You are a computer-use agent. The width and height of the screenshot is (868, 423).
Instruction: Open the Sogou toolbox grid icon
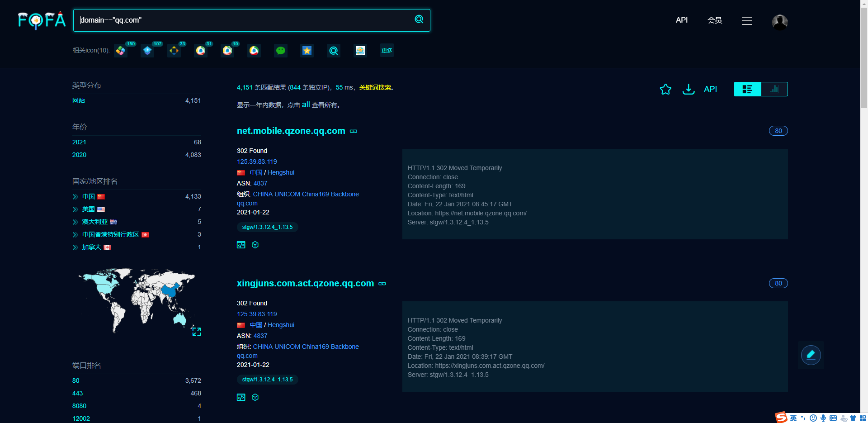[x=863, y=418]
